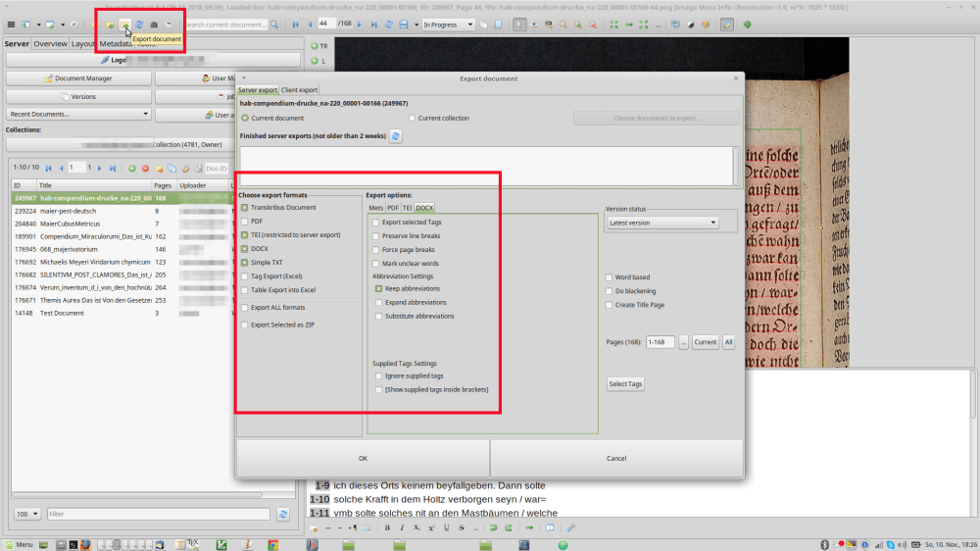Open the Version status dropdown

point(661,223)
